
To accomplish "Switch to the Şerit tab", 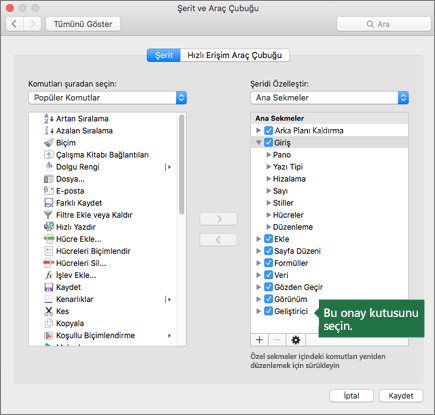I will coord(164,55).
